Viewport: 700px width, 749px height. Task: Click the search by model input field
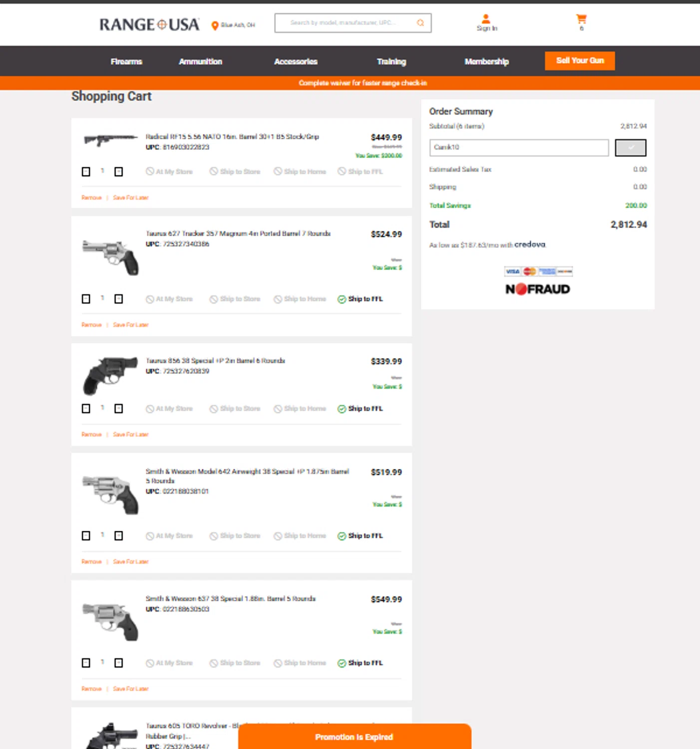click(352, 23)
